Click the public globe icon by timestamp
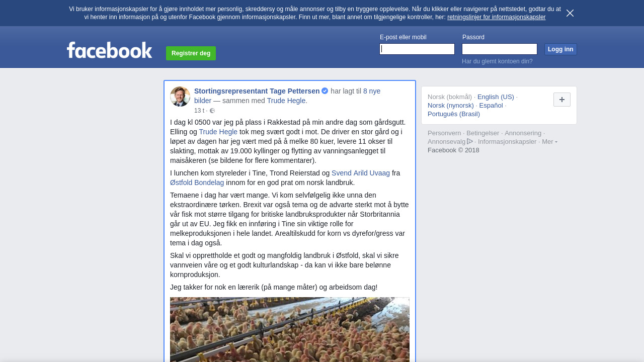644x362 pixels. [x=212, y=111]
